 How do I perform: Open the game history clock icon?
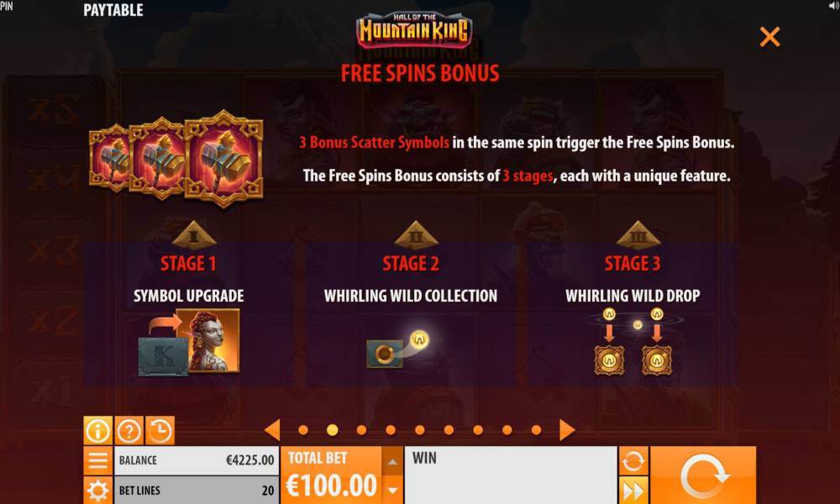click(160, 431)
